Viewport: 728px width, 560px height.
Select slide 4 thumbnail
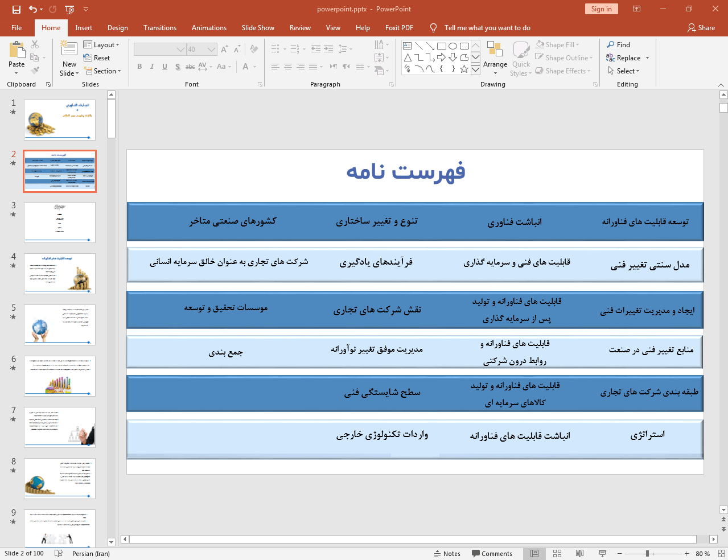pyautogui.click(x=60, y=274)
